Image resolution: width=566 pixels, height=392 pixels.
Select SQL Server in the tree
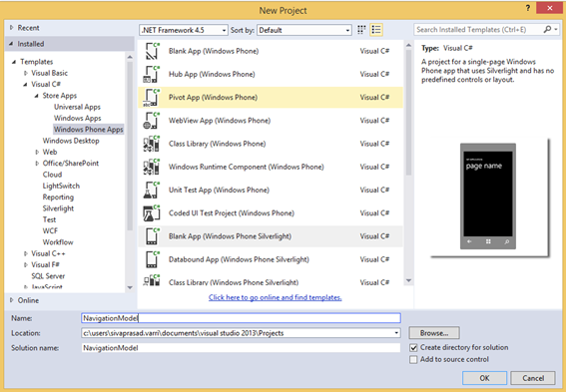coord(48,276)
